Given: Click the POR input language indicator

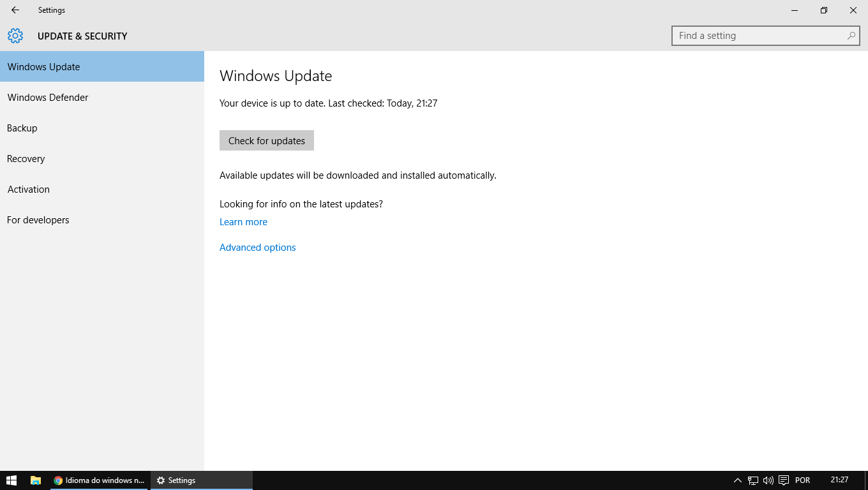Looking at the screenshot, I should [802, 480].
